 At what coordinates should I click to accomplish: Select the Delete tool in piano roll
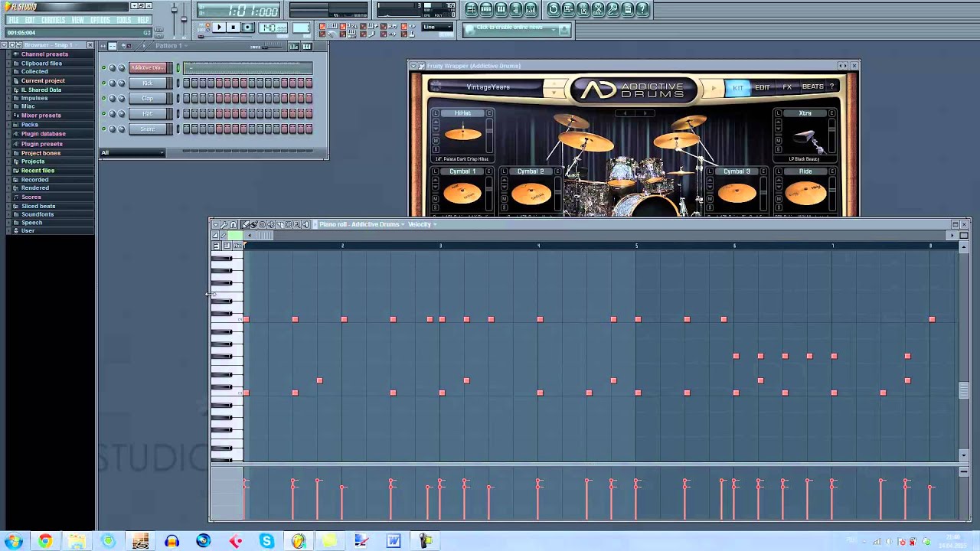(x=262, y=225)
